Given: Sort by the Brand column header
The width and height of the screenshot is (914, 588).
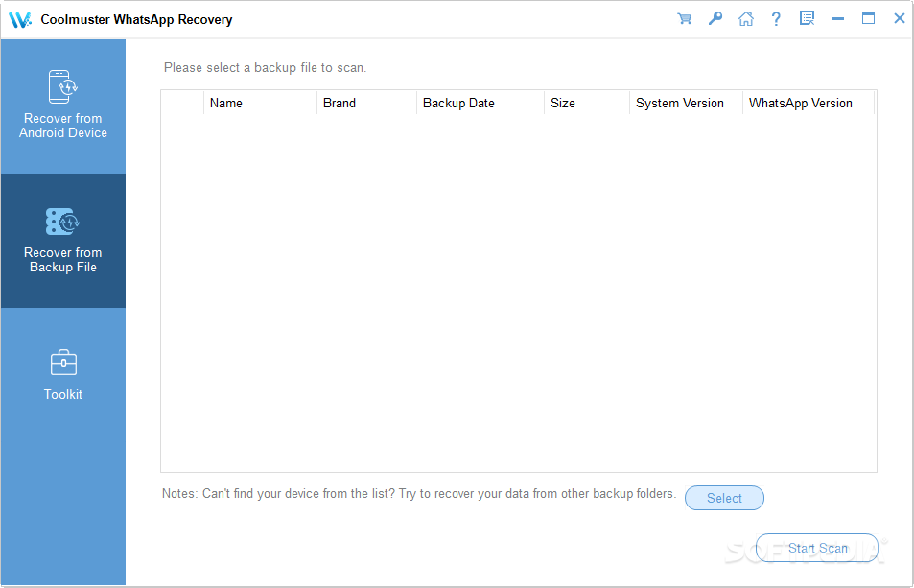Looking at the screenshot, I should click(366, 103).
